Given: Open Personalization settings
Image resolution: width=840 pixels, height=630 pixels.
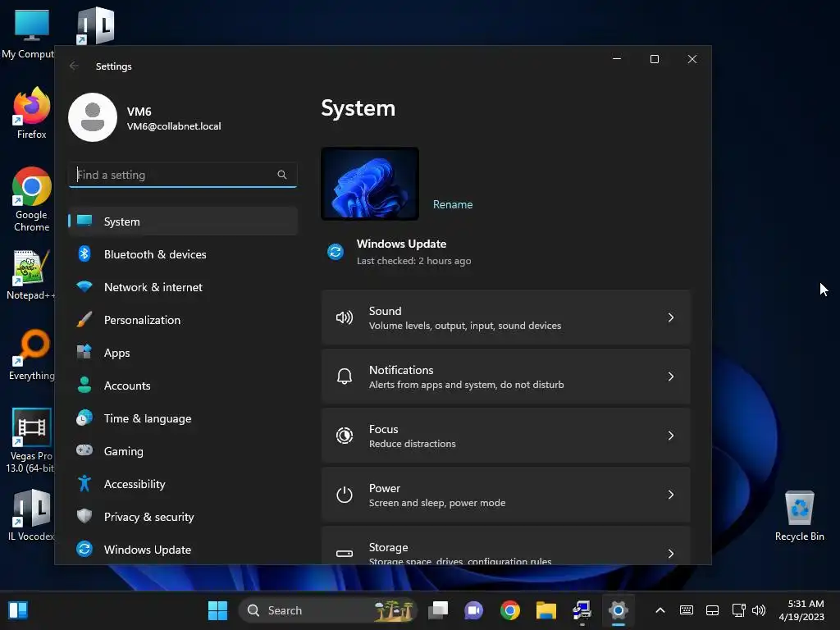Looking at the screenshot, I should (x=183, y=320).
